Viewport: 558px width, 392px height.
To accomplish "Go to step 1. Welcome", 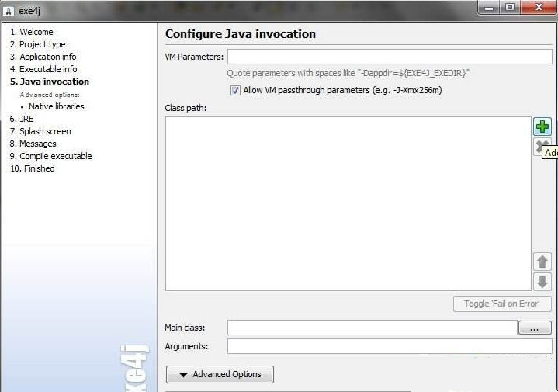I will 31,32.
